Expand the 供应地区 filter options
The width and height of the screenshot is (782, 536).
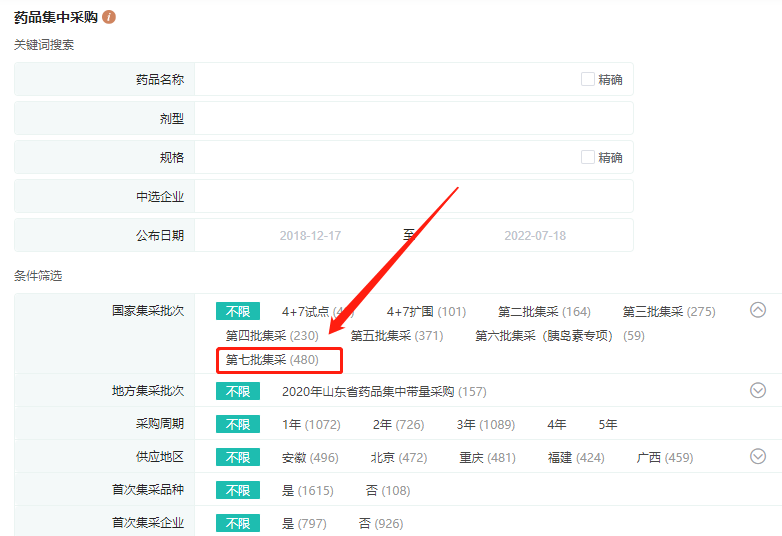[x=758, y=456]
